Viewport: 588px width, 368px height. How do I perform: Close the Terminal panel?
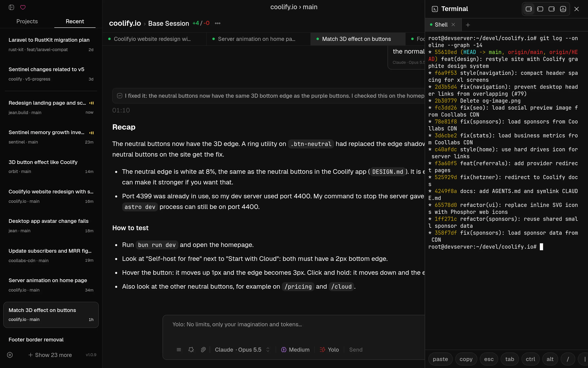tap(577, 9)
